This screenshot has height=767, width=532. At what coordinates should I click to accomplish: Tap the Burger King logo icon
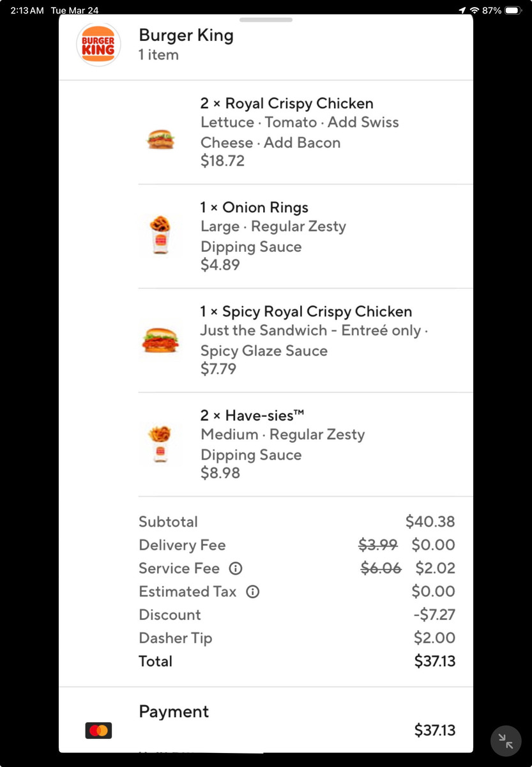[98, 45]
